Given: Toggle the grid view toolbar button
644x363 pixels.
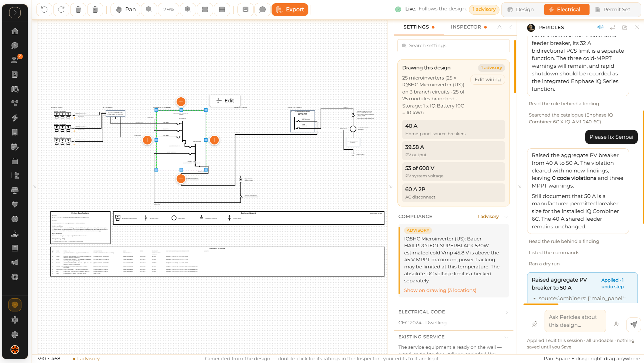Looking at the screenshot, I should pyautogui.click(x=222, y=10).
